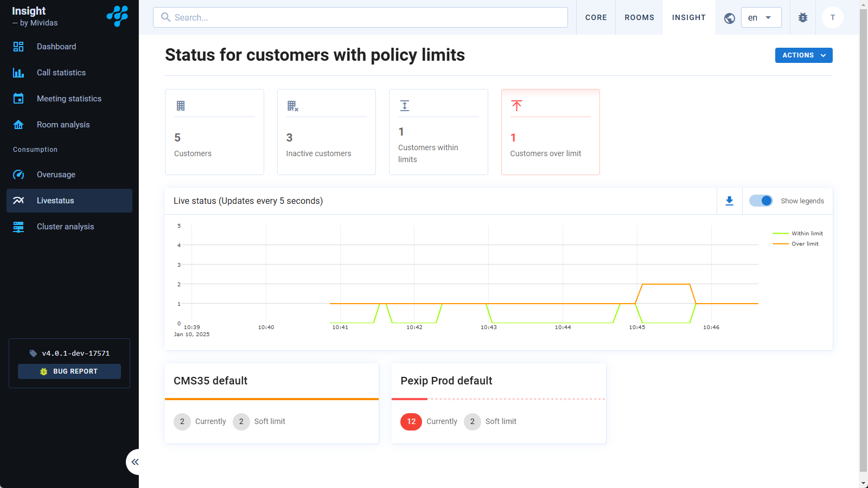868x488 pixels.
Task: Expand the ACTIONS dropdown button
Action: pyautogui.click(x=804, y=55)
